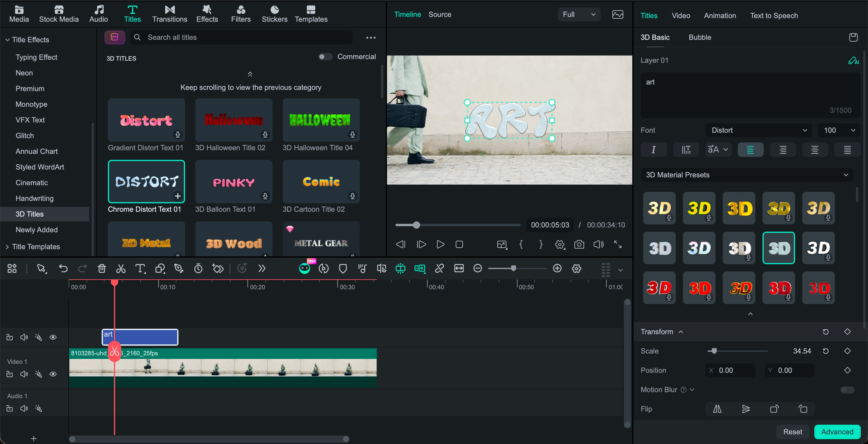The image size is (868, 444).
Task: Click the Advanced button
Action: pyautogui.click(x=837, y=432)
